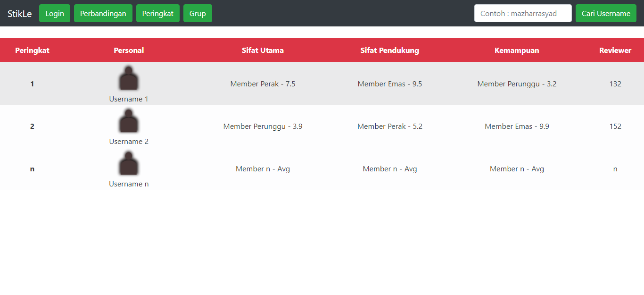
Task: Click the avatar for Username n
Action: pos(129,163)
